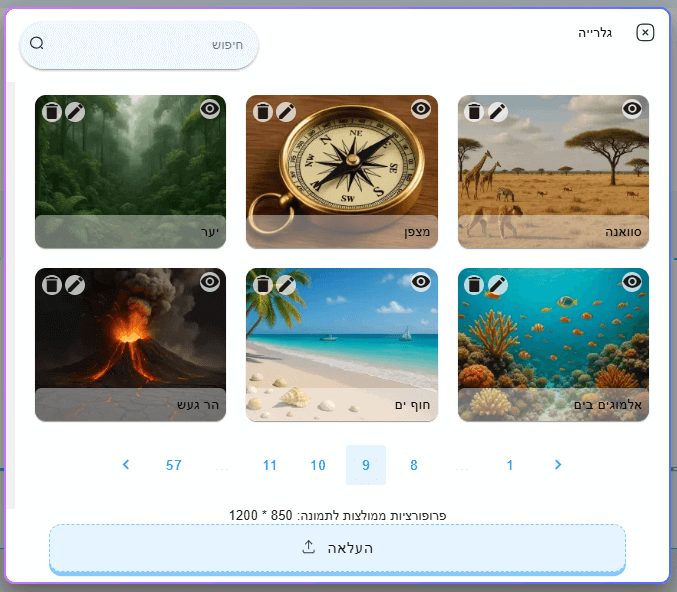Preview savanna image with eye icon

632,109
